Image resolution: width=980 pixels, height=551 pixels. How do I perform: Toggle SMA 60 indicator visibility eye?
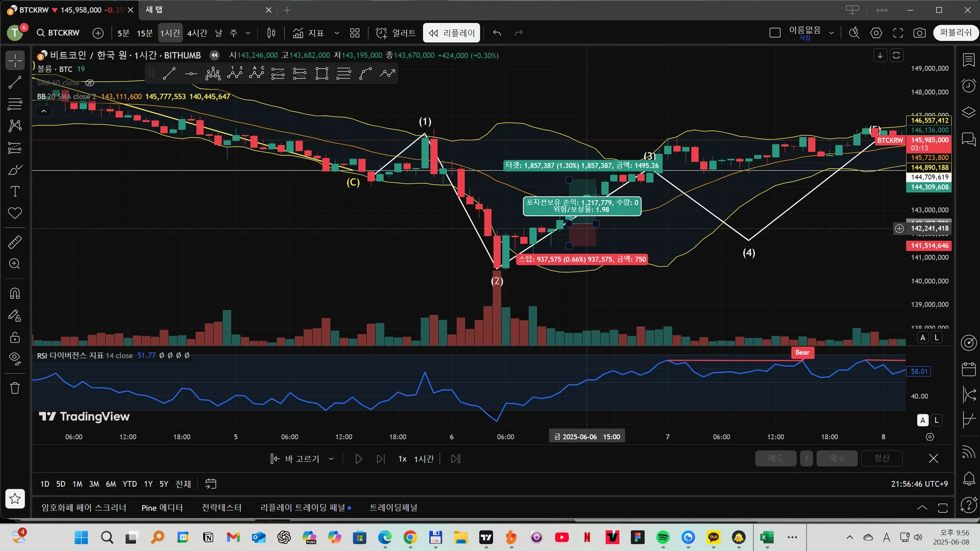coord(90,83)
